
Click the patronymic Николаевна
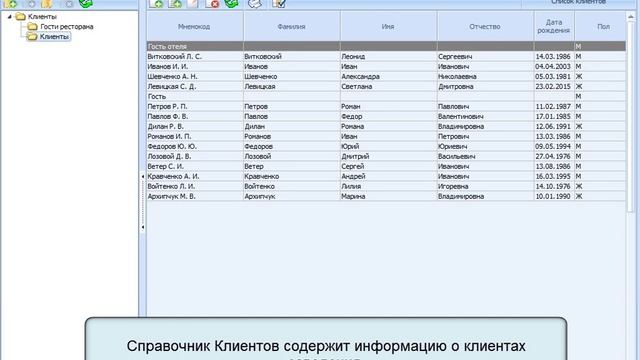coord(457,77)
